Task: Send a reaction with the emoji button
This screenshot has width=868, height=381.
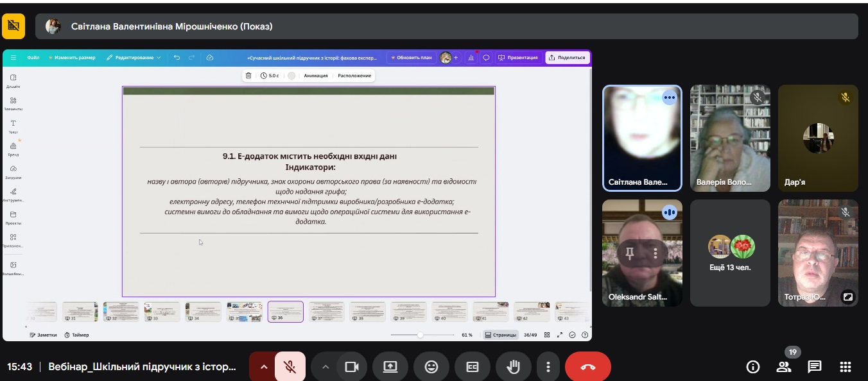Action: [x=431, y=367]
